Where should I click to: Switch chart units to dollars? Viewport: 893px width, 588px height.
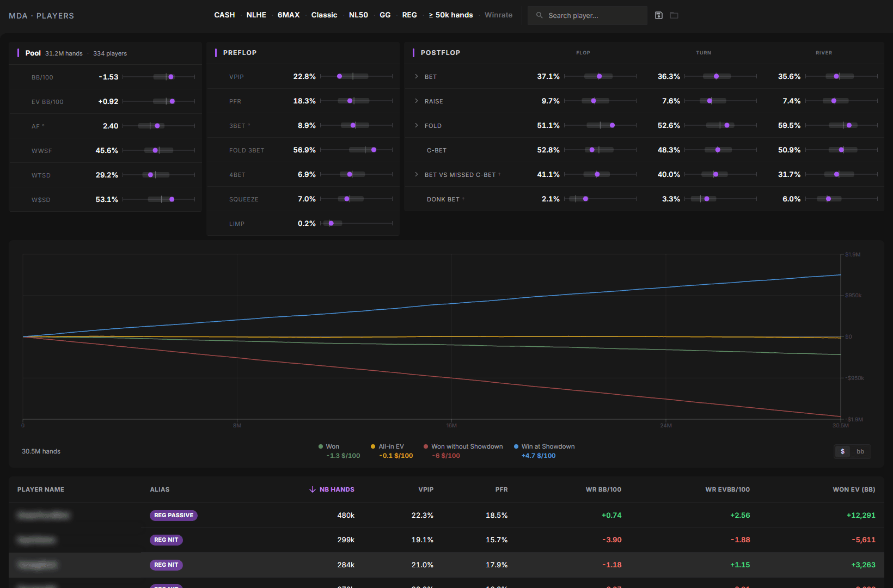point(843,451)
